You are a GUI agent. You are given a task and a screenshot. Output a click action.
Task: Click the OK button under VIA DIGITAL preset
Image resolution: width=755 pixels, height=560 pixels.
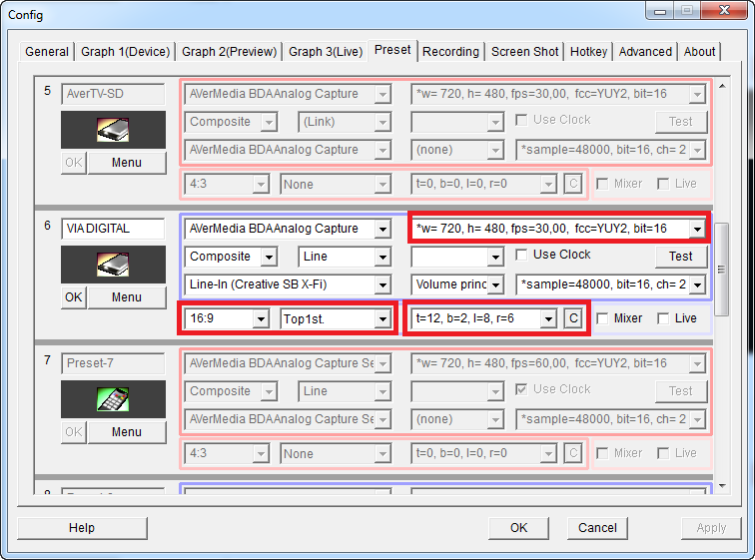pos(74,297)
